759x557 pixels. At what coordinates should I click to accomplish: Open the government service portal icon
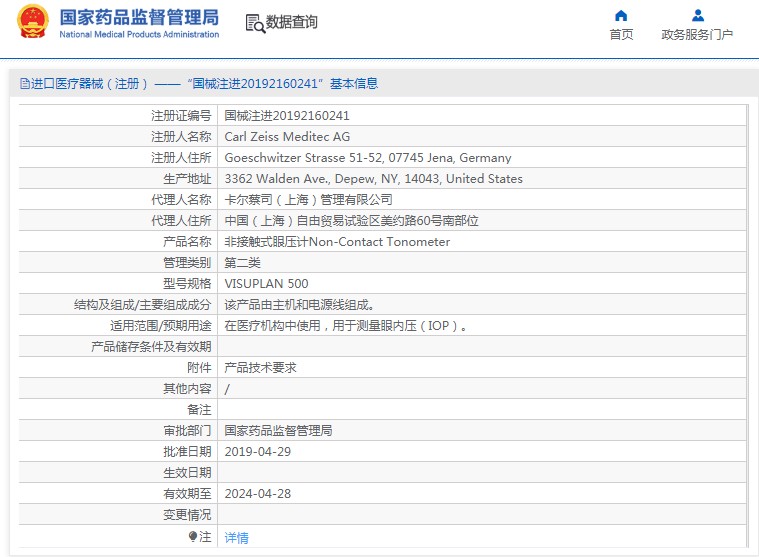(698, 16)
